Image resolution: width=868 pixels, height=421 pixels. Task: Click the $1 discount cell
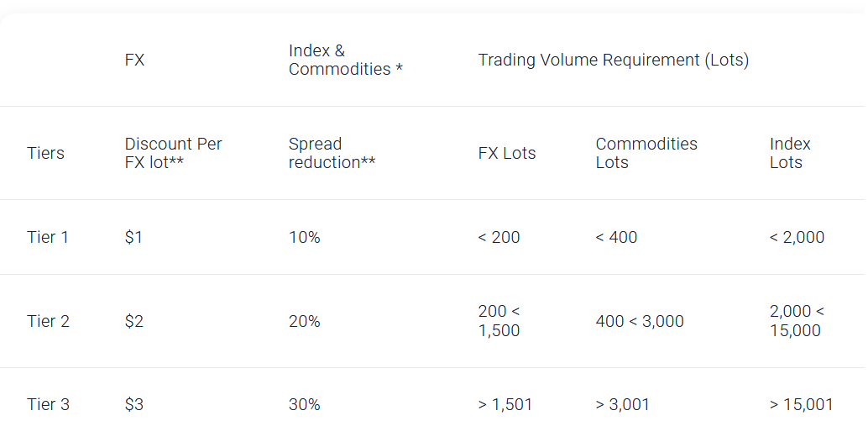(x=133, y=237)
